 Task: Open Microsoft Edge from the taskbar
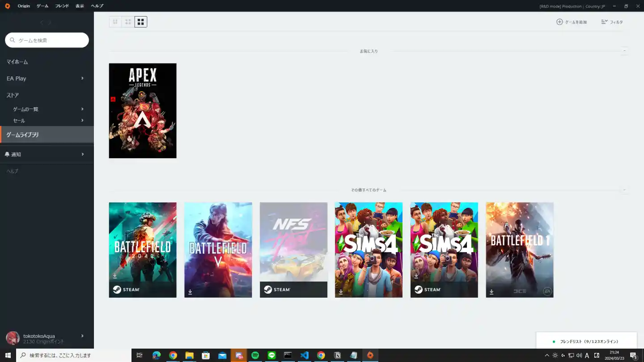coord(156,355)
